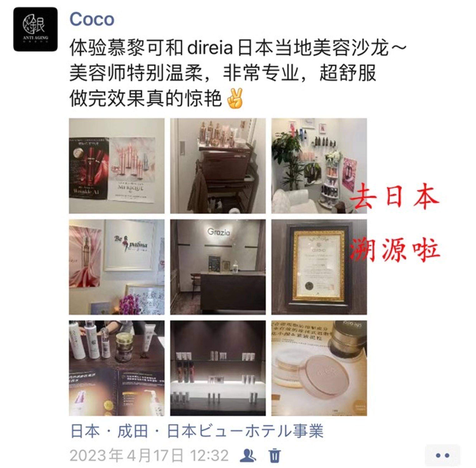View the Wrinkle AI and Merique poster photo
The image size is (476, 468).
[117, 166]
